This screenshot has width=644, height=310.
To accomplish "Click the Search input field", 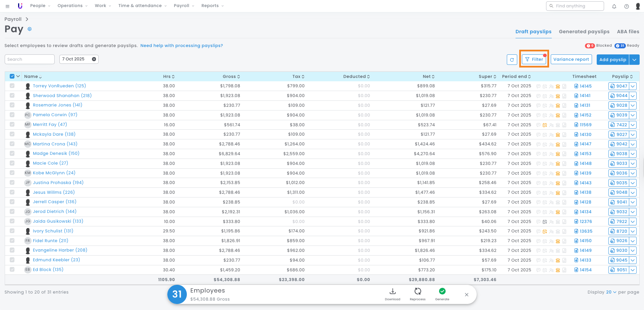I will tap(30, 59).
